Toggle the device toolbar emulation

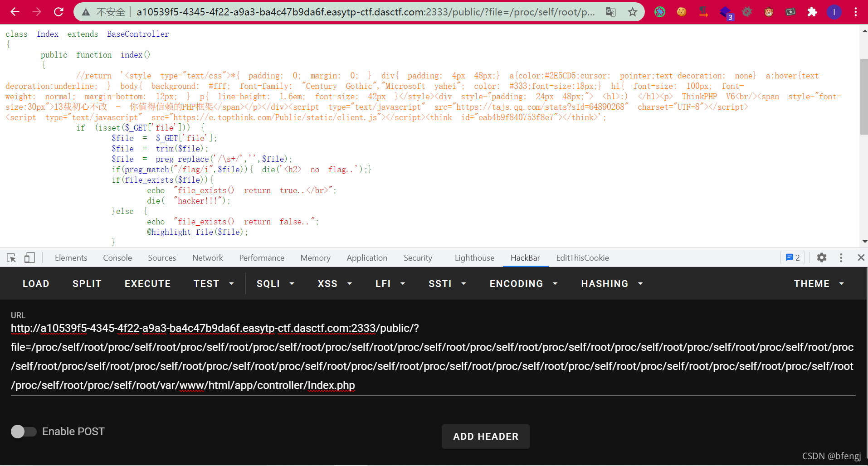tap(29, 258)
